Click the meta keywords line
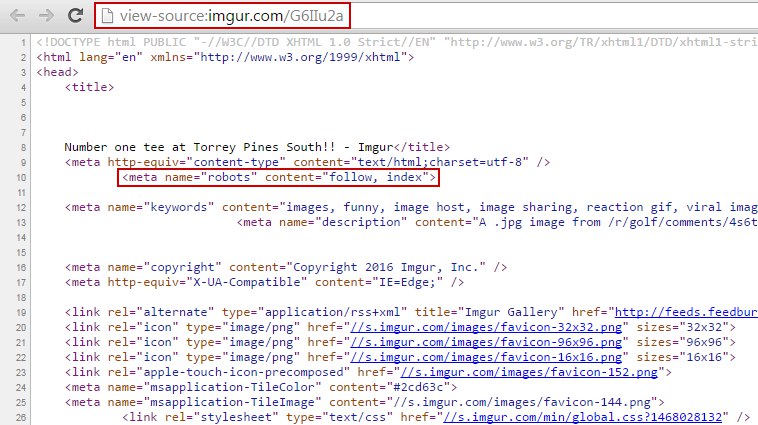The width and height of the screenshot is (758, 425). pos(411,207)
